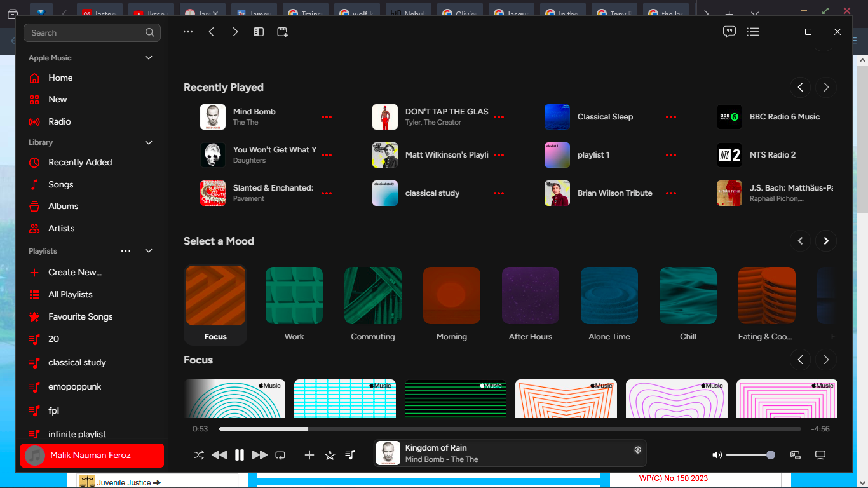Open the Up Next queue list icon
The image size is (868, 488).
click(x=753, y=32)
